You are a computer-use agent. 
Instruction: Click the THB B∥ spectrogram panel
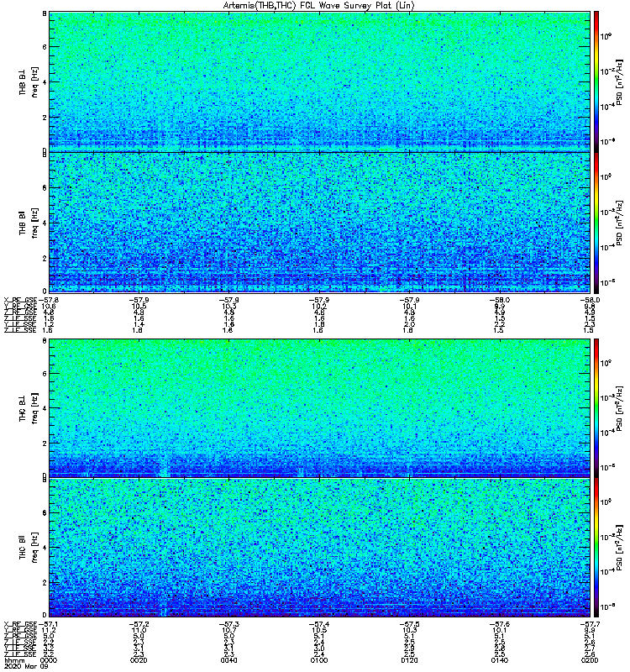[320, 223]
